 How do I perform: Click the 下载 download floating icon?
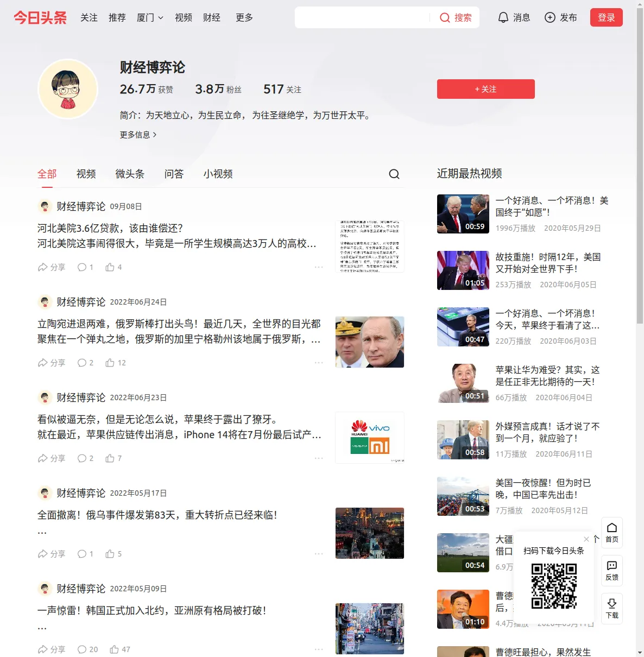tap(612, 609)
